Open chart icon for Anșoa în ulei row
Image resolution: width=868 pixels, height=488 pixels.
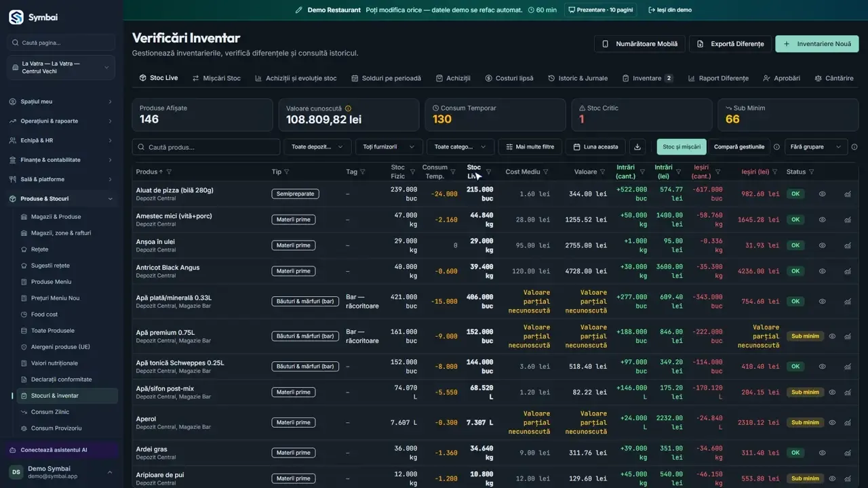click(848, 245)
